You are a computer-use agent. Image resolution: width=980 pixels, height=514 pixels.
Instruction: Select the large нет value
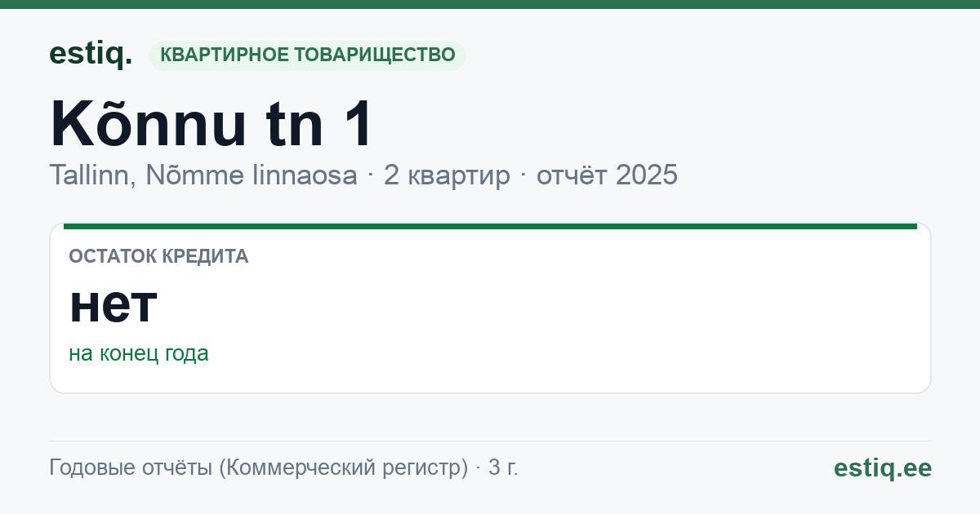point(113,304)
